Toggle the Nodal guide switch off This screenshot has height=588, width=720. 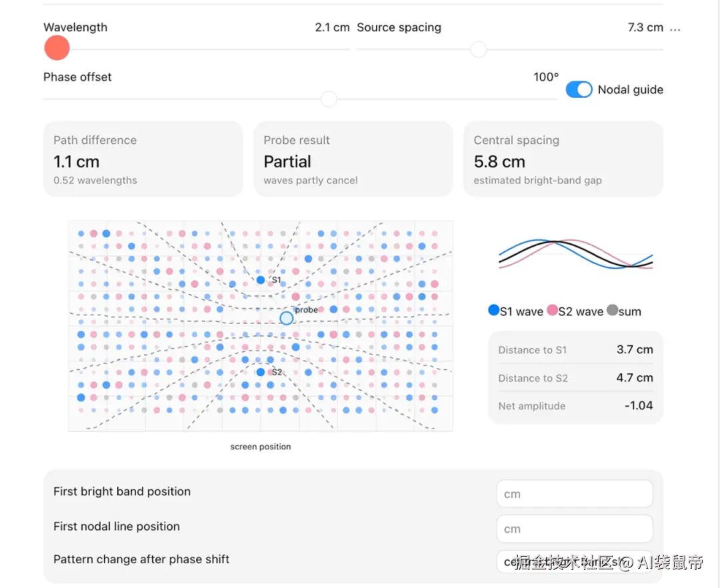[x=579, y=89]
